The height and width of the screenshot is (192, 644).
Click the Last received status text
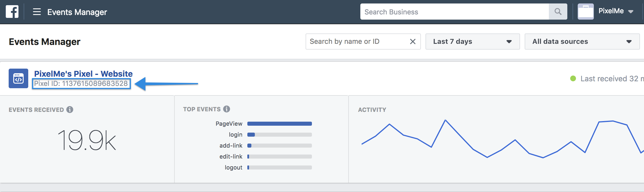[x=612, y=79]
